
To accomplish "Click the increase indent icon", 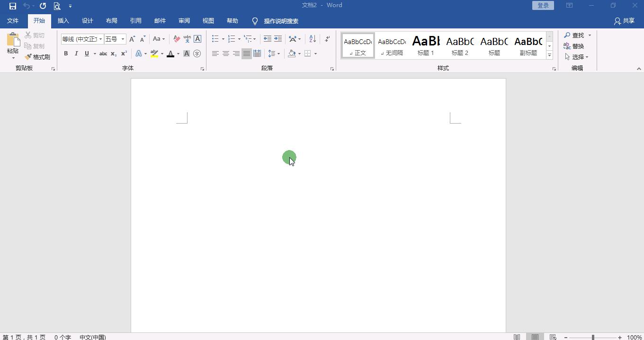I will point(278,39).
